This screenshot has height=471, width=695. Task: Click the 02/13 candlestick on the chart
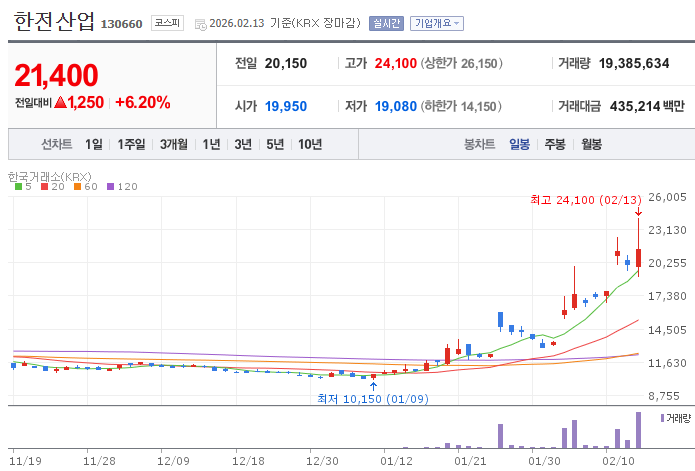pyautogui.click(x=638, y=257)
